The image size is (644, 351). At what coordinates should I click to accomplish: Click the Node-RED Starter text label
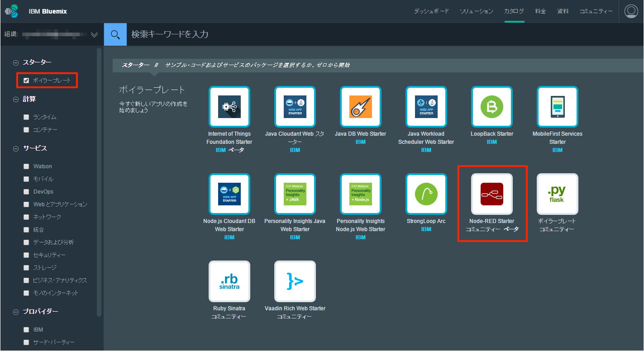[492, 221]
